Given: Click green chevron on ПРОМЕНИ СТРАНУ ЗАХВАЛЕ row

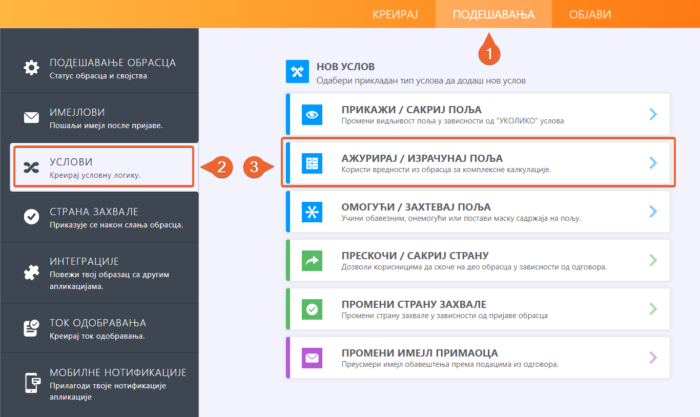Looking at the screenshot, I should [x=653, y=309].
